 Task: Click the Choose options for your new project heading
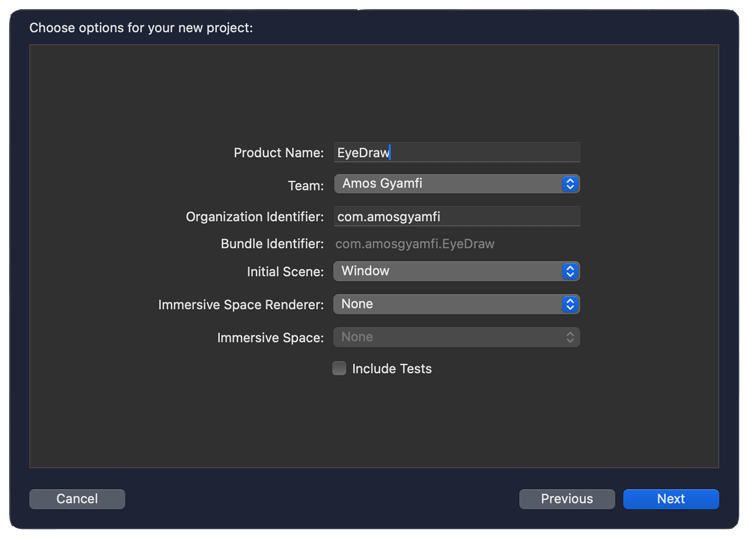(141, 28)
